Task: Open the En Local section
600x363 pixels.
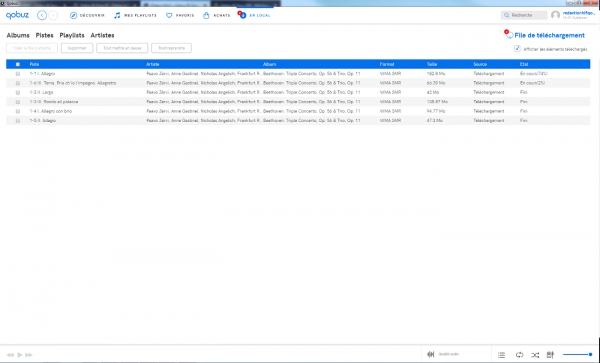Action: click(260, 15)
